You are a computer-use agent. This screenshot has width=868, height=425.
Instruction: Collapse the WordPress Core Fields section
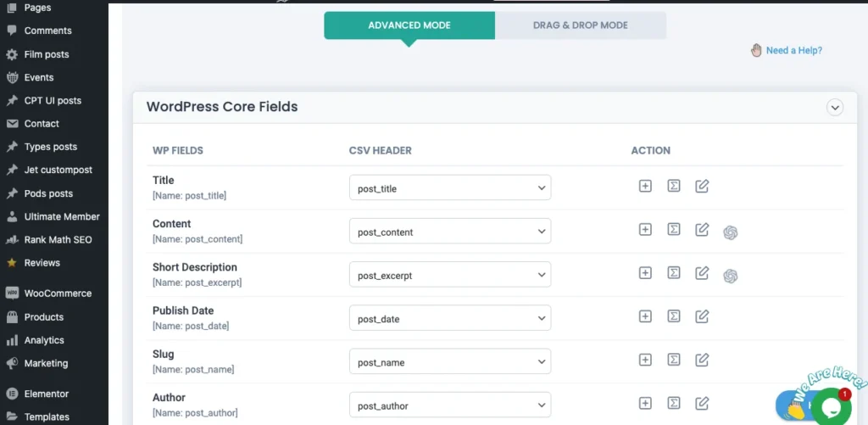[835, 108]
